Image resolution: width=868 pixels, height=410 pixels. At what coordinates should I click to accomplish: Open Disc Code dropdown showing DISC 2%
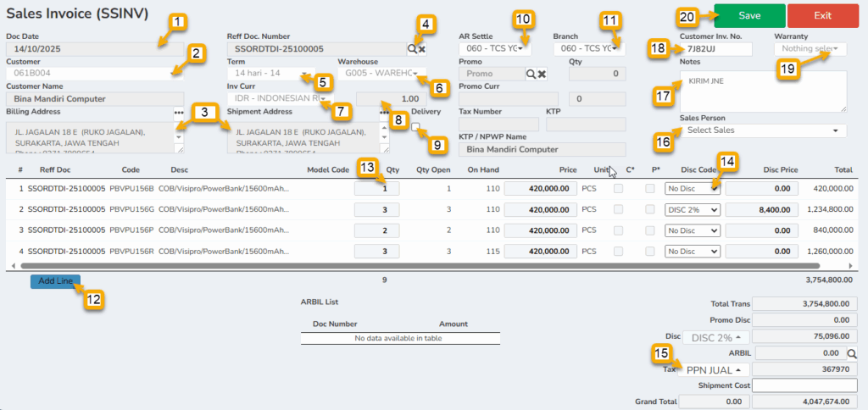[x=693, y=209]
